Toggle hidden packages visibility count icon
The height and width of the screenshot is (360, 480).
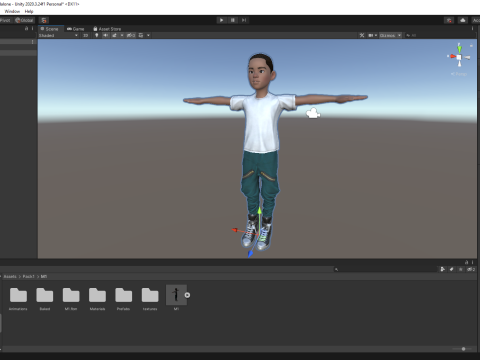[471, 269]
